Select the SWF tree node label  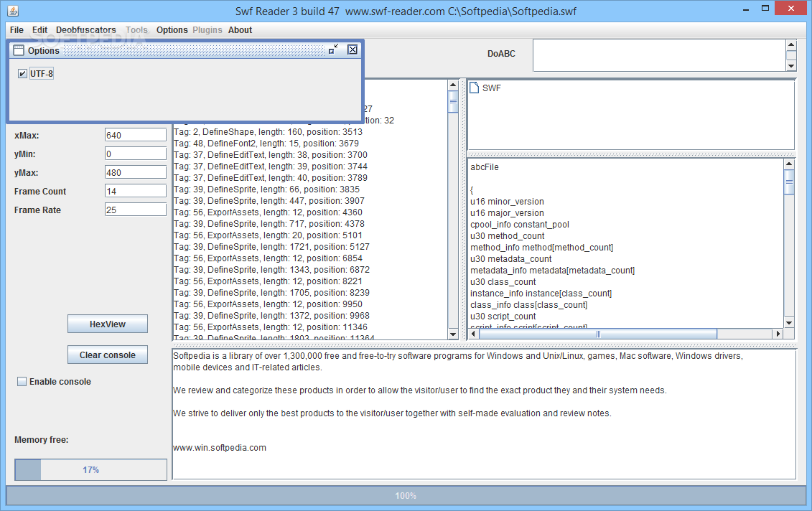tap(492, 88)
